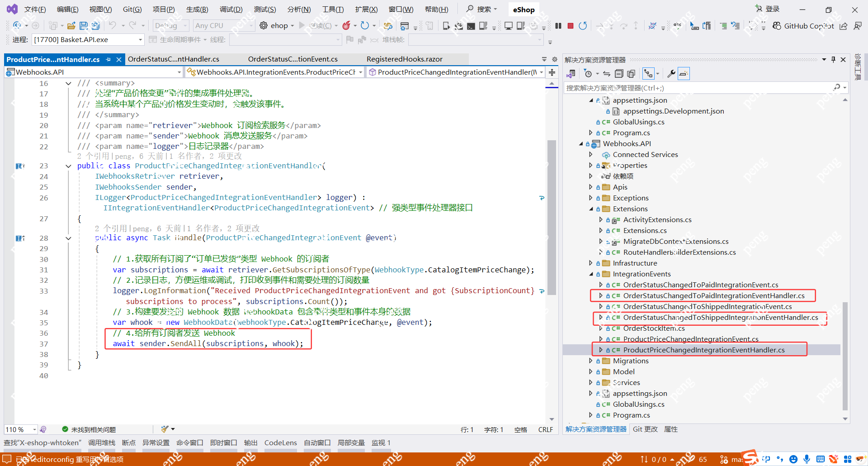Collapse all in Solution Explorer toolbar
Viewport: 868px width, 466px height.
tap(619, 73)
